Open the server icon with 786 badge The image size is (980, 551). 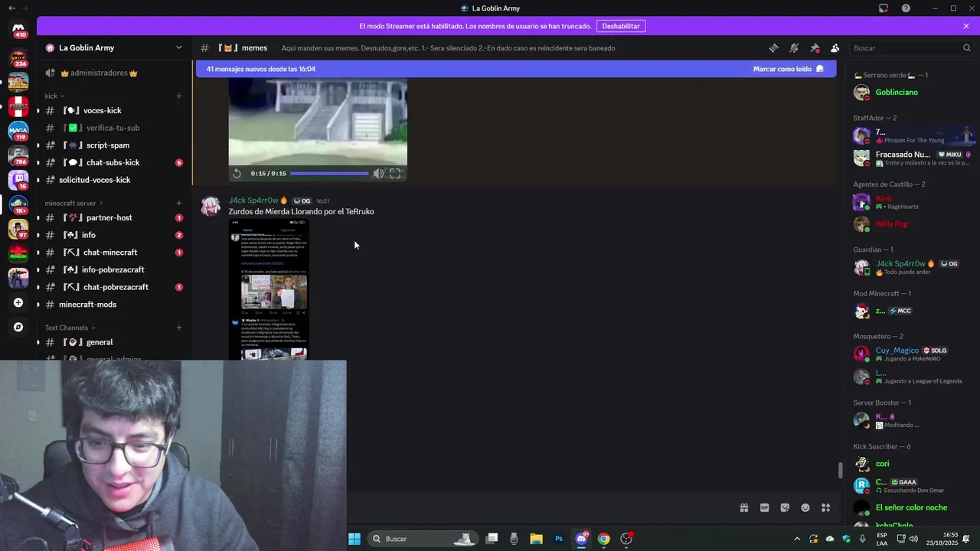pyautogui.click(x=18, y=156)
